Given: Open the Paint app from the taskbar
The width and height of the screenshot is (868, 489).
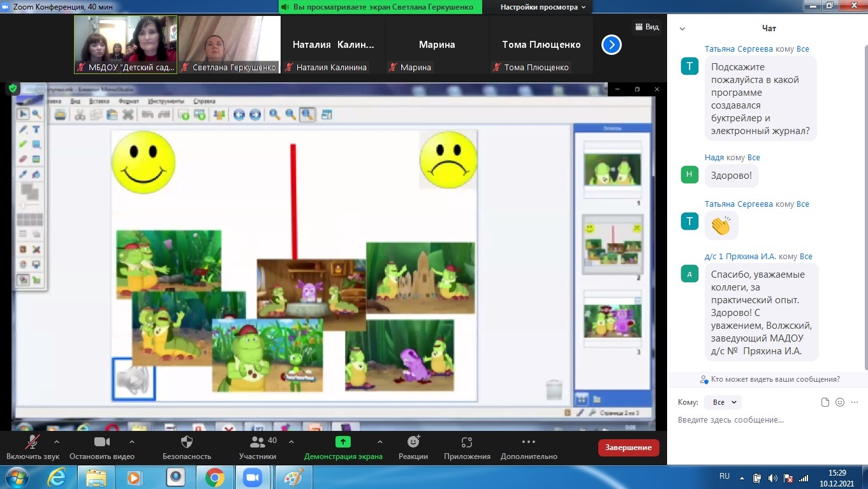Looking at the screenshot, I should (x=293, y=477).
